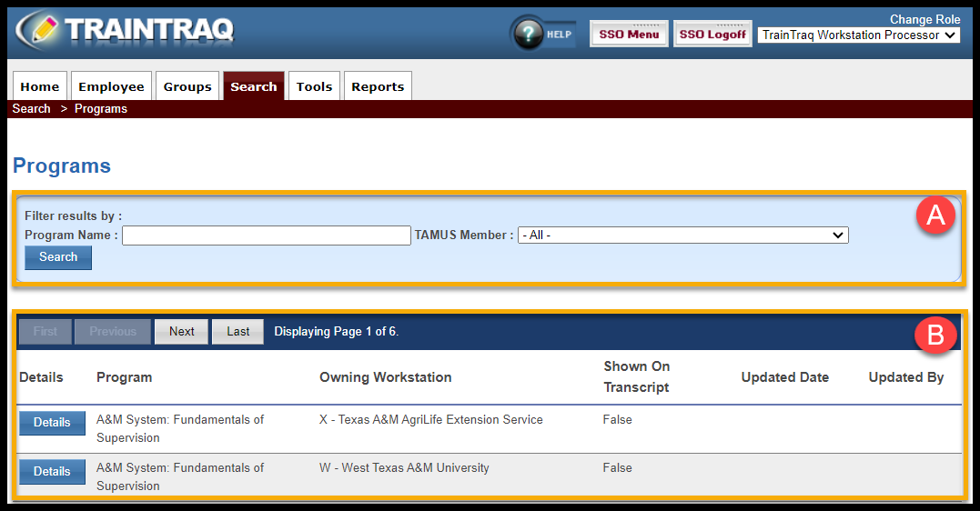Select the Tools tab
Image resolution: width=980 pixels, height=511 pixels.
click(x=314, y=86)
